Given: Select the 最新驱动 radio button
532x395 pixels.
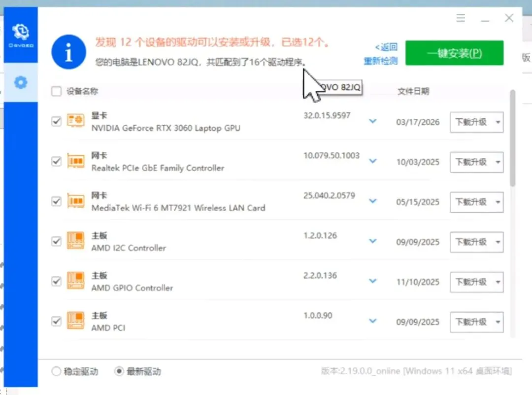Looking at the screenshot, I should 119,371.
